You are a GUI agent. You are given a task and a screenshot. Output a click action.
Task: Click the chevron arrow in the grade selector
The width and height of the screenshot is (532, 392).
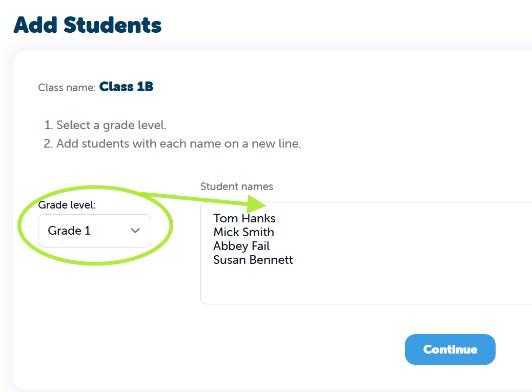tap(135, 231)
